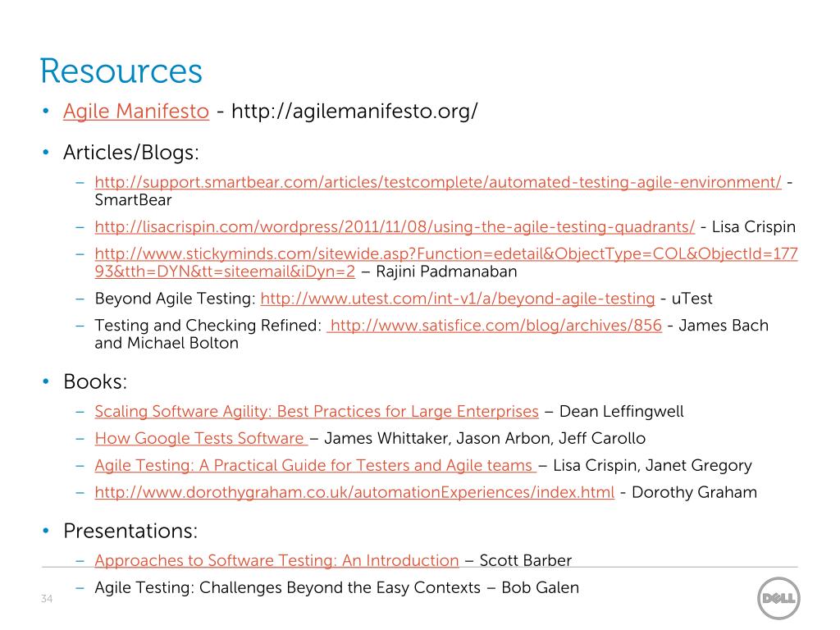Select the Articles/Blogs heading text
The image size is (840, 630).
[131, 153]
